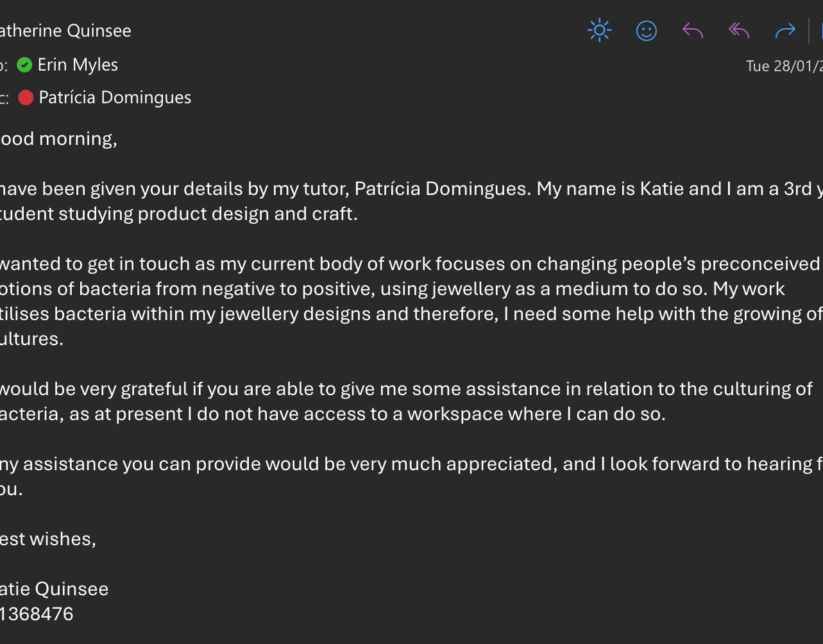Image resolution: width=823 pixels, height=644 pixels.
Task: Click the Forward arrow icon
Action: point(785,31)
